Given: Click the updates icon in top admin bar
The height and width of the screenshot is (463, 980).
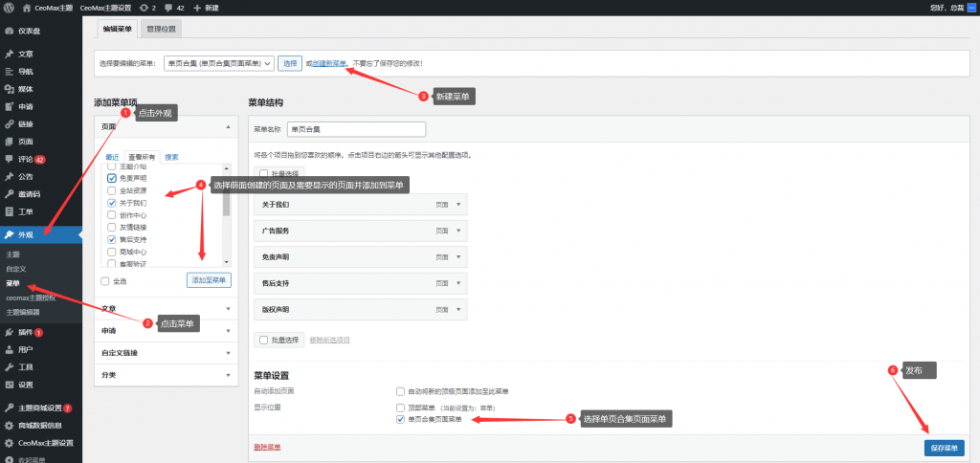Looking at the screenshot, I should [x=144, y=8].
